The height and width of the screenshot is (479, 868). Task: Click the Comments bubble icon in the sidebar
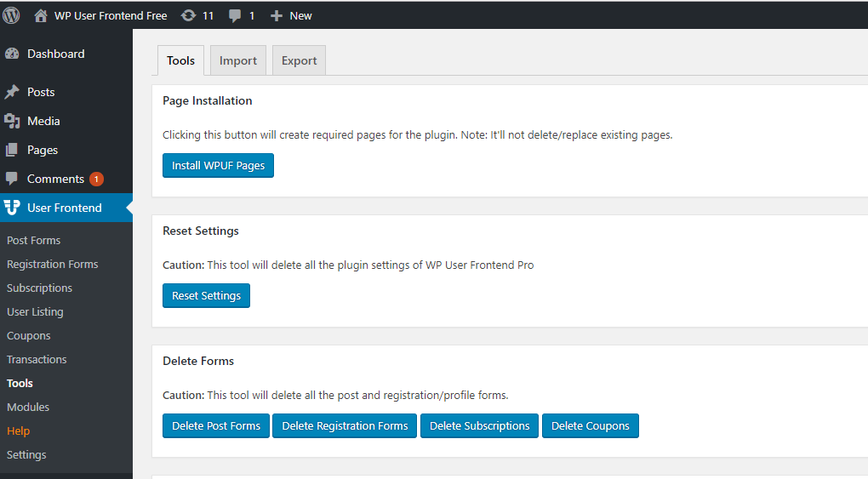12,179
